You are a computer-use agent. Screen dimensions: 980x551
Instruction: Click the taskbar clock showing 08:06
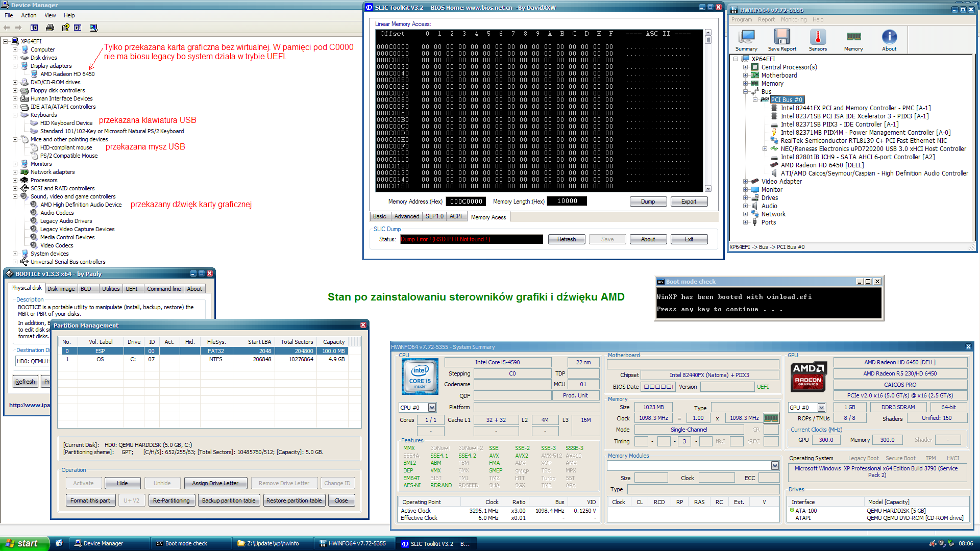pos(966,543)
